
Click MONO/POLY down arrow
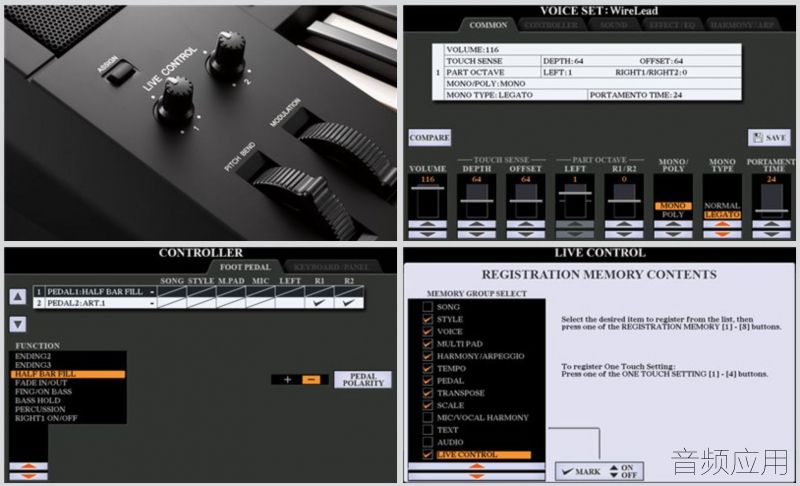point(673,235)
